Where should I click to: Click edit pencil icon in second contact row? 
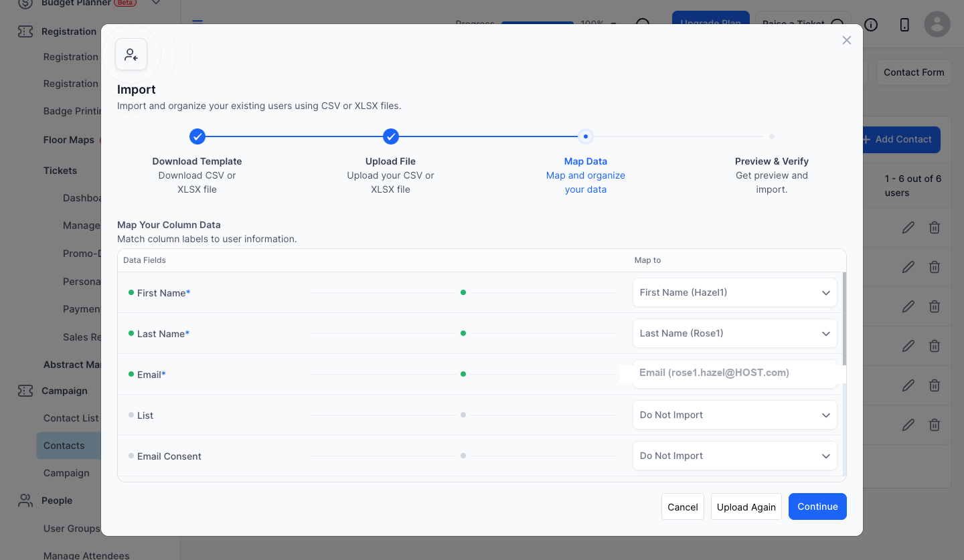(x=908, y=267)
